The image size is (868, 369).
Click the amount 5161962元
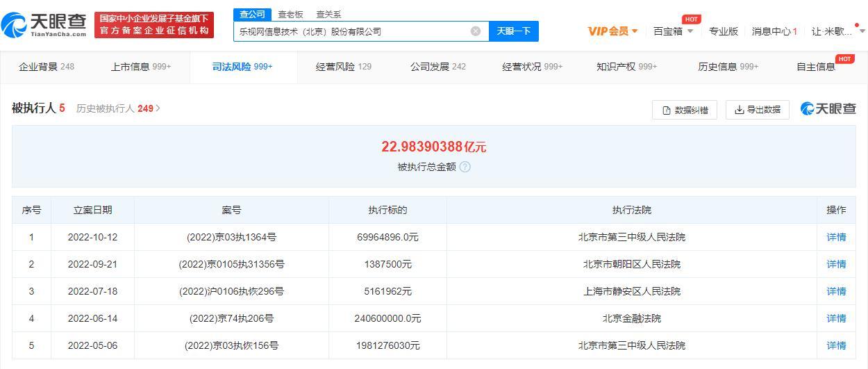tap(387, 291)
